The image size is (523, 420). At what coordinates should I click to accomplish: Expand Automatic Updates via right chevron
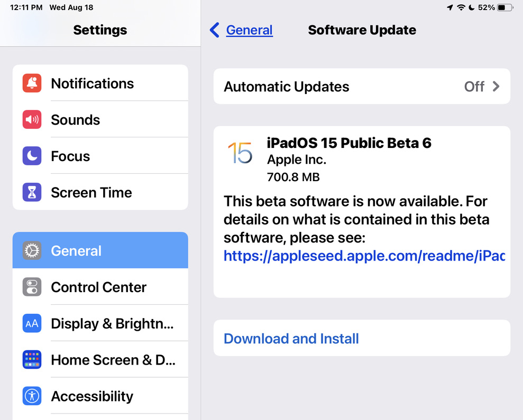(x=496, y=86)
